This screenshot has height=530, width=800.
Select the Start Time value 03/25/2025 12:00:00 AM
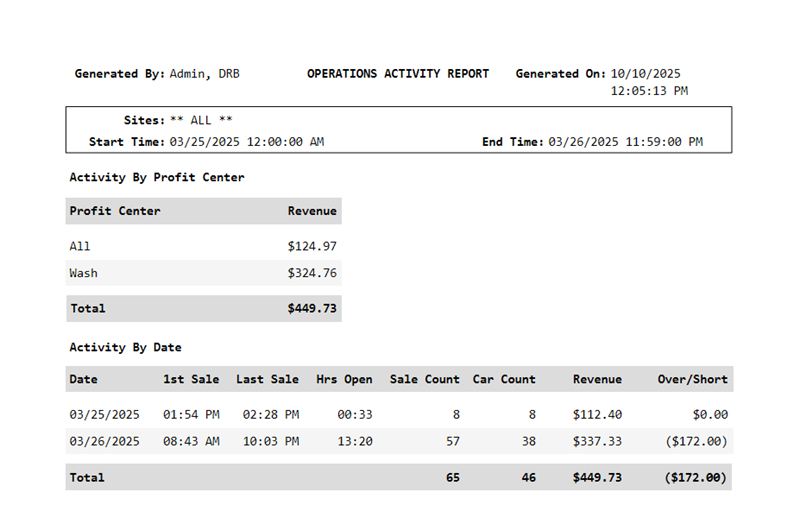[246, 142]
